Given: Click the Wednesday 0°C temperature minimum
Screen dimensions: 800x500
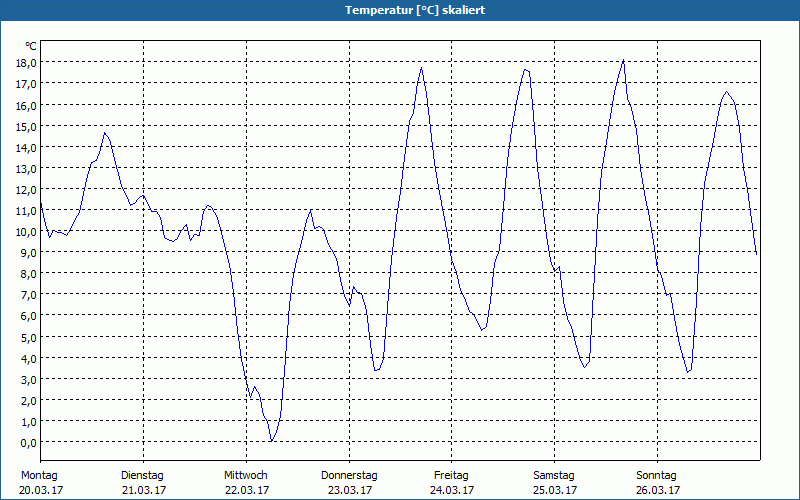Looking at the screenshot, I should tap(271, 440).
